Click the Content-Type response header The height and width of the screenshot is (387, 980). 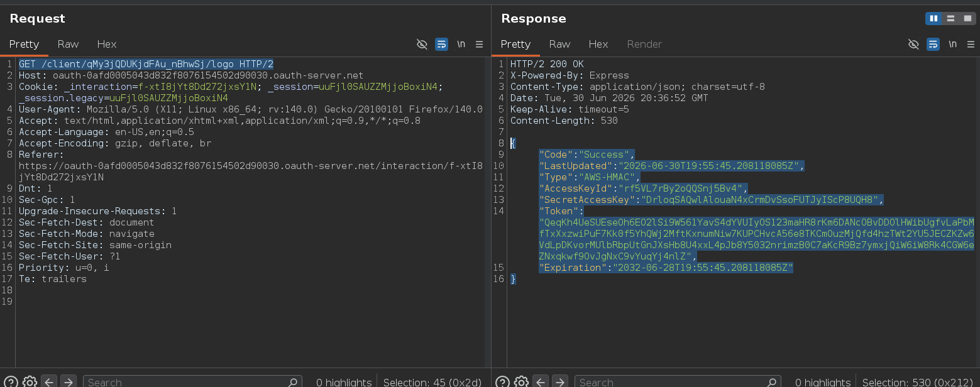pyautogui.click(x=637, y=87)
